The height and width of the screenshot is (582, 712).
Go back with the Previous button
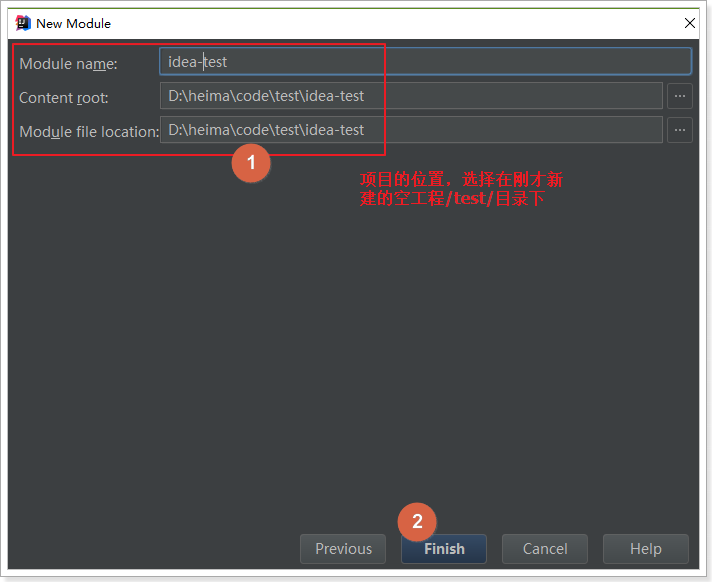343,549
